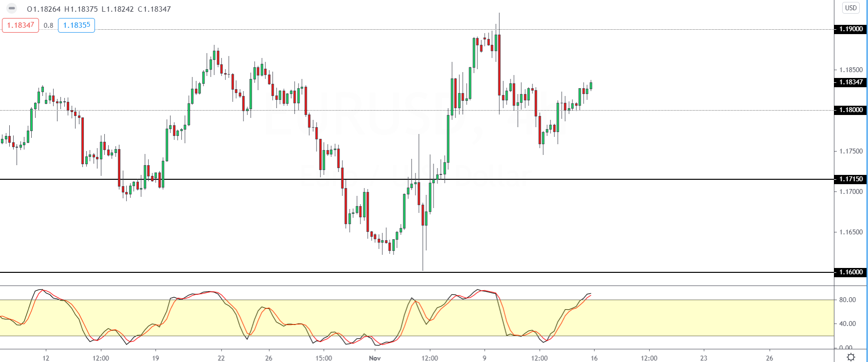Click the 1.16500 price scale label
This screenshot has height=362, width=868.
click(850, 232)
